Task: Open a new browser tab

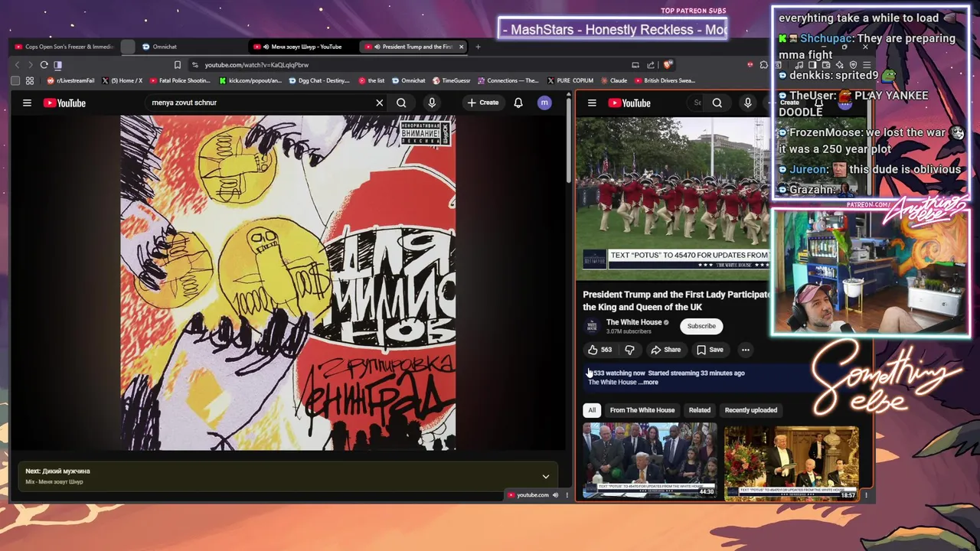Action: point(478,47)
